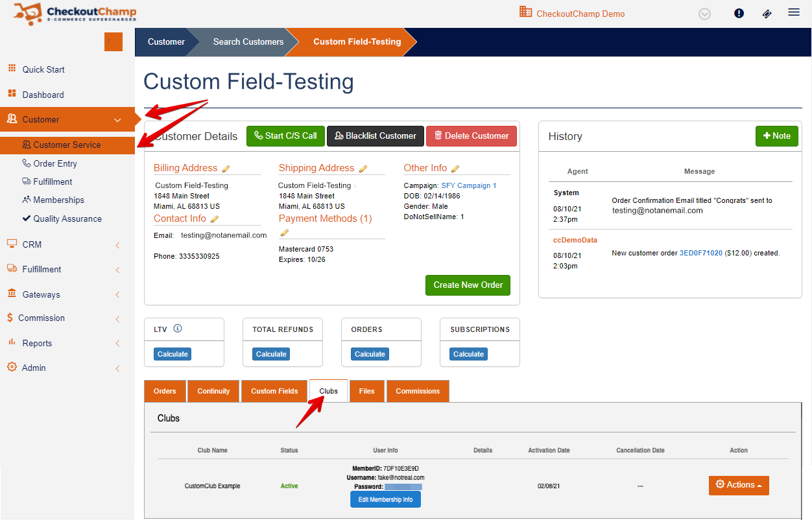Switch to the Custom Fields tab
The width and height of the screenshot is (812, 520).
tap(274, 391)
